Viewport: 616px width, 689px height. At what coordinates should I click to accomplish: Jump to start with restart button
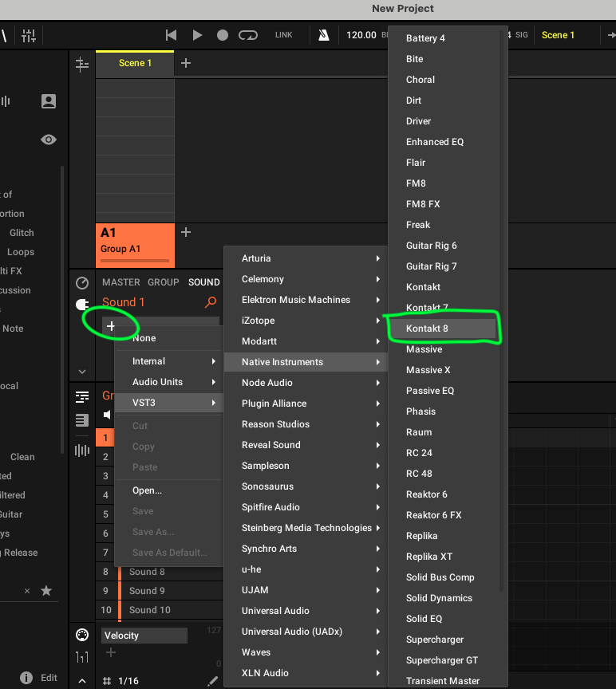tap(171, 35)
